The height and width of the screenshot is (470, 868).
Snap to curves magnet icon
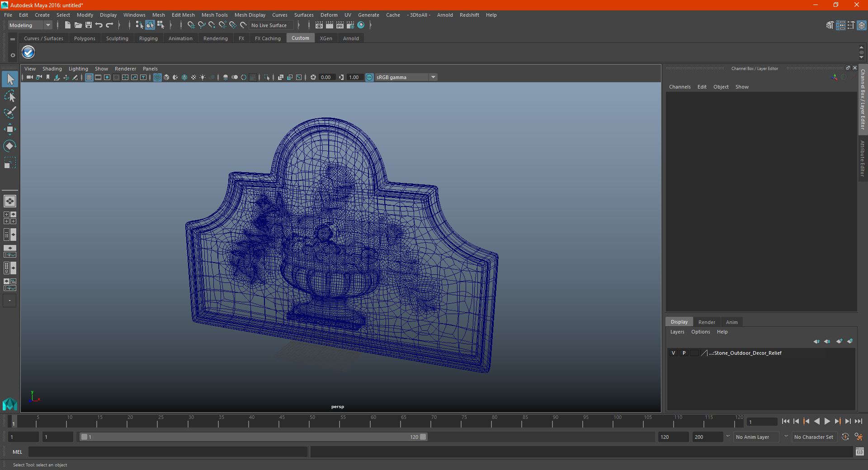pyautogui.click(x=202, y=25)
